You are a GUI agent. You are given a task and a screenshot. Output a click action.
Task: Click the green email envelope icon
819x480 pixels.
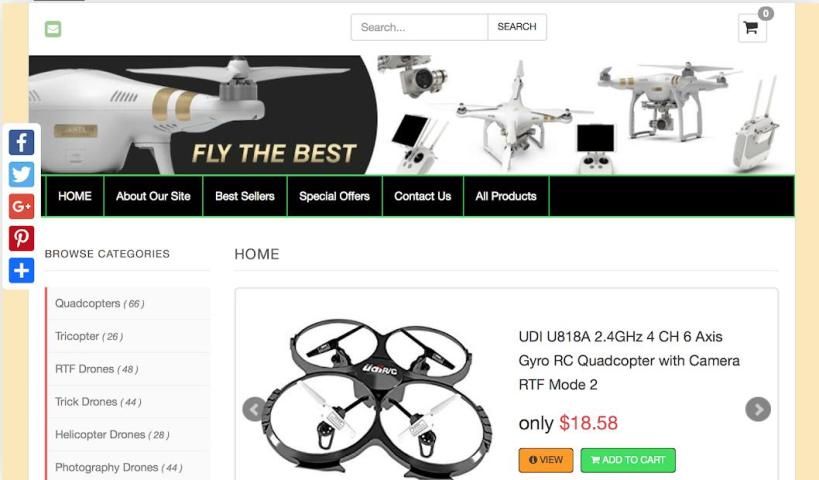point(53,29)
